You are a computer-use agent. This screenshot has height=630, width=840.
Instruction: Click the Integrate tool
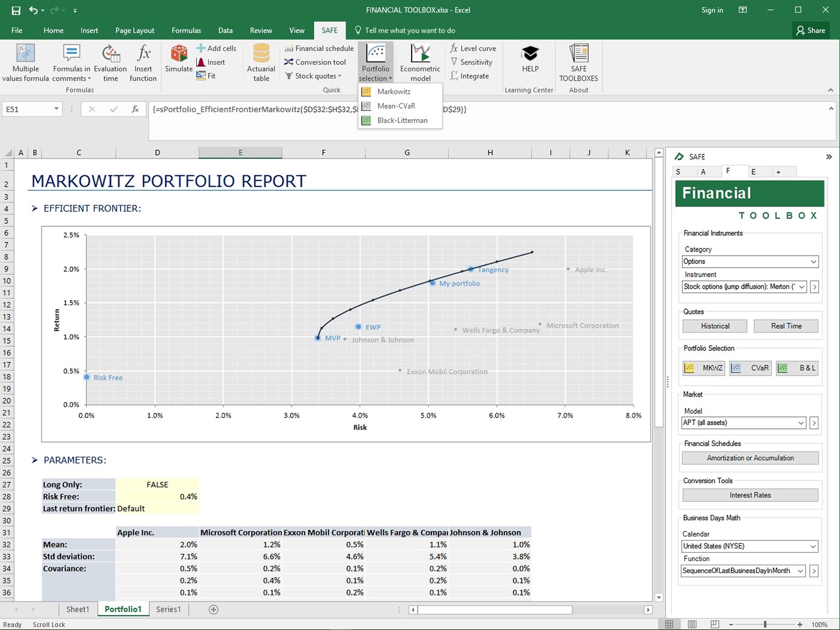coord(469,76)
